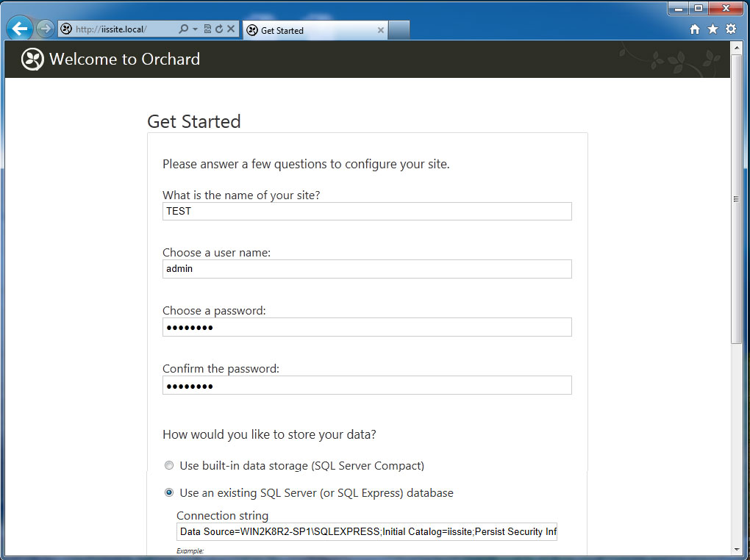
Task: Click the search magnifier in address bar
Action: [183, 29]
